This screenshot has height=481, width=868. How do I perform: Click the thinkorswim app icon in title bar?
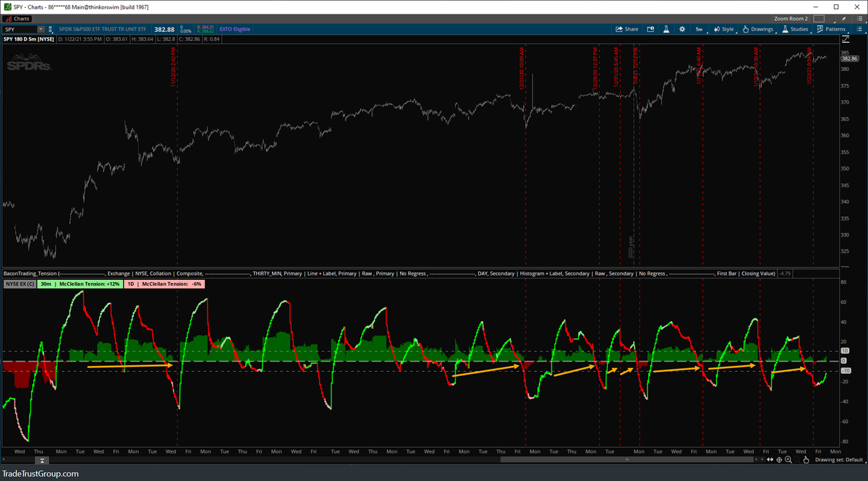click(8, 6)
